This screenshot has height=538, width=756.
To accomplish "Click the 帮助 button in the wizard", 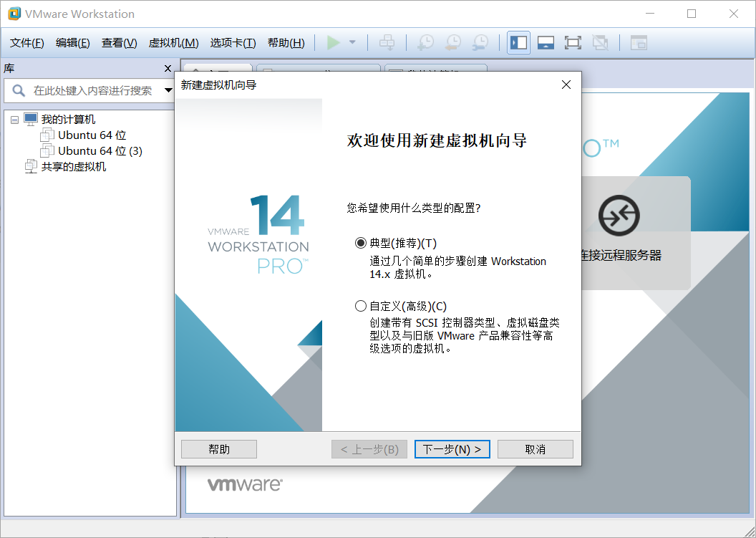I will [219, 449].
